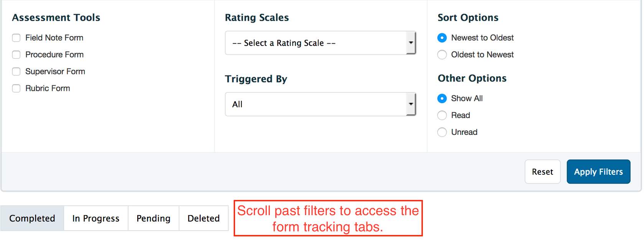Tick the Supervisor Form checkbox
644x248 pixels.
tap(16, 72)
